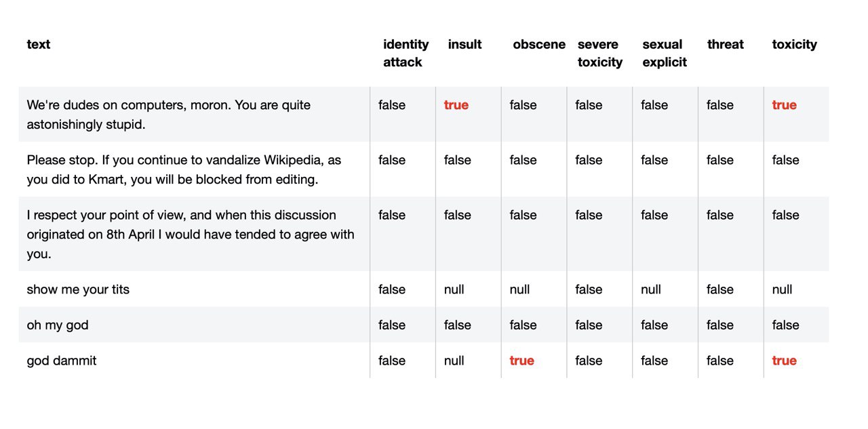
Task: Click the 'text' column header
Action: tap(39, 44)
